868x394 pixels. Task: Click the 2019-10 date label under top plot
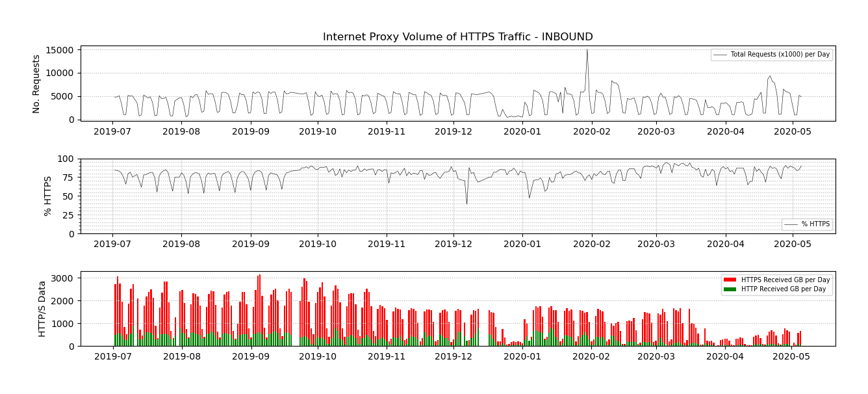[318, 131]
